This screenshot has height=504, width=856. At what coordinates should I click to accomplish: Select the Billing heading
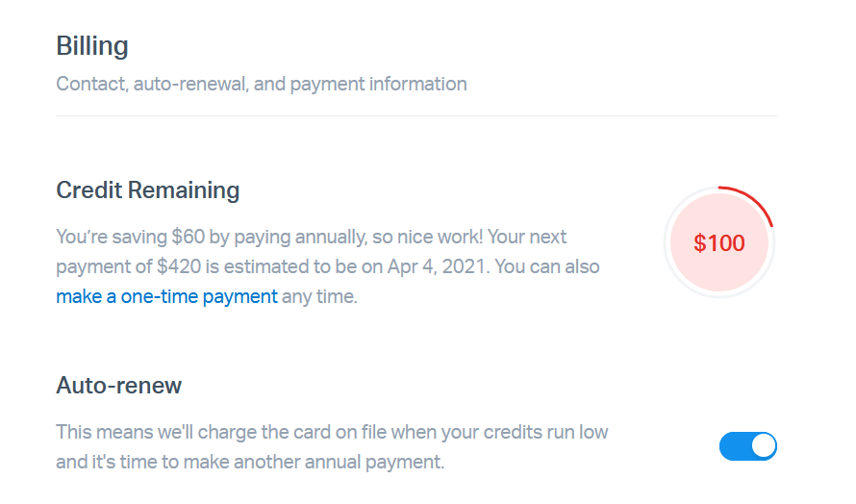pos(92,45)
